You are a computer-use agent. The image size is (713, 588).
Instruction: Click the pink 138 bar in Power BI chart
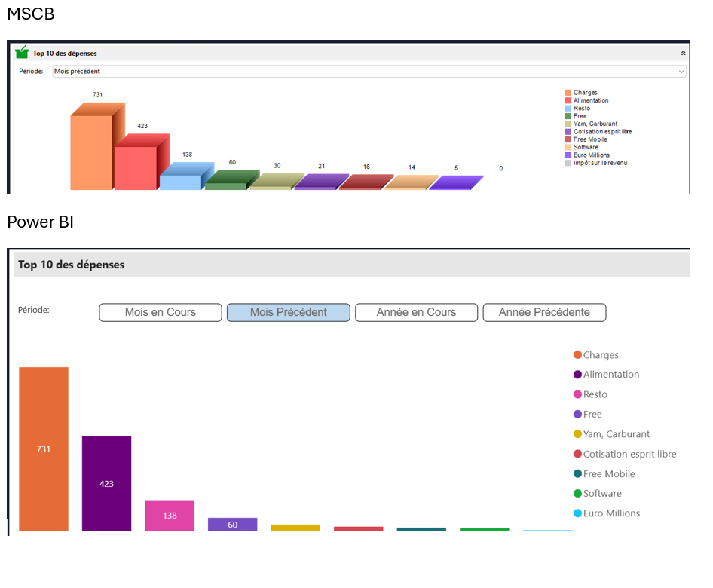click(170, 516)
